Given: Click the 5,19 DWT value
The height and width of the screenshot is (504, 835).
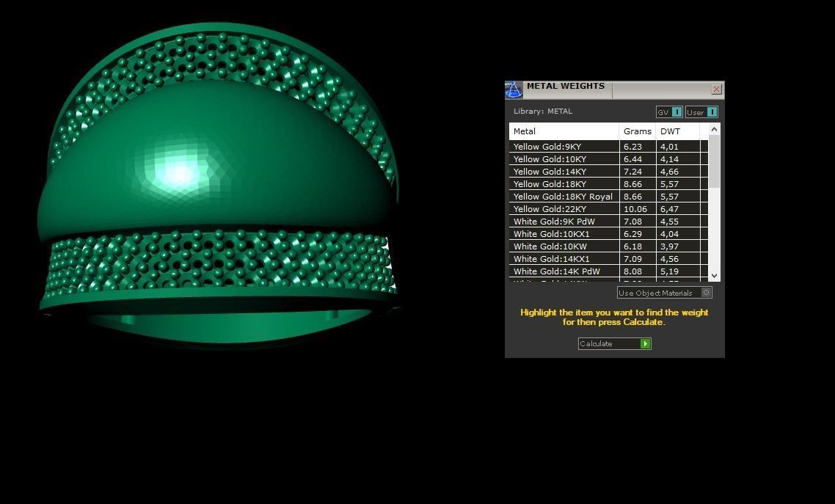Looking at the screenshot, I should click(669, 271).
